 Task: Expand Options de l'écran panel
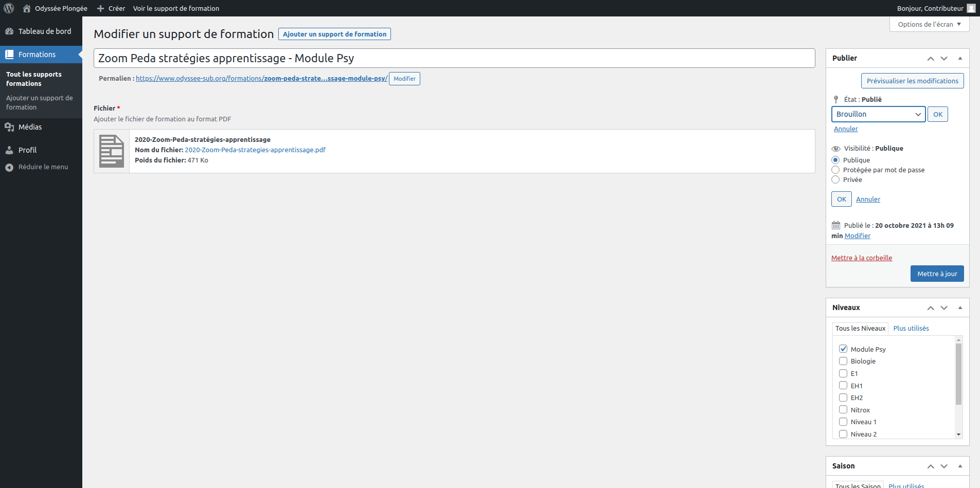point(929,24)
